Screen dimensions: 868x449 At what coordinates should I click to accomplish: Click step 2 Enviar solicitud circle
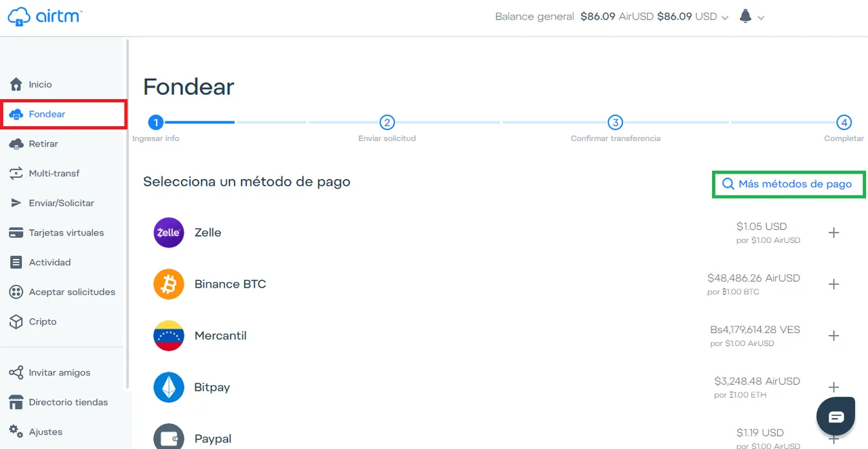tap(387, 122)
